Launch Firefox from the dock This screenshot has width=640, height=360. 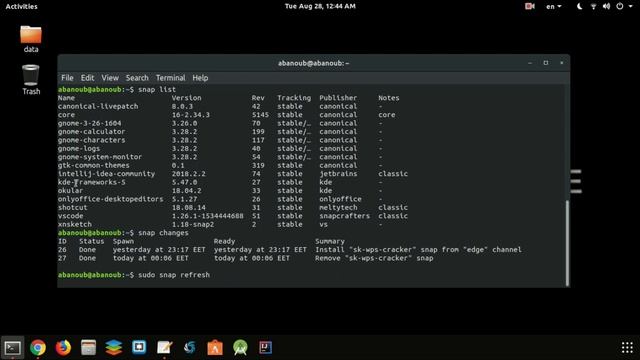pos(63,348)
